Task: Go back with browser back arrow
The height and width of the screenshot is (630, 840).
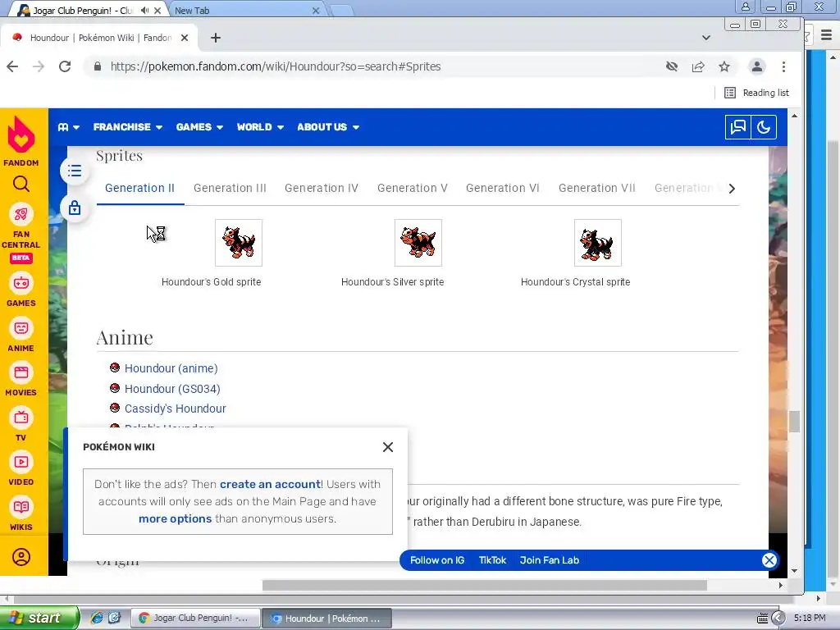Action: 12,66
